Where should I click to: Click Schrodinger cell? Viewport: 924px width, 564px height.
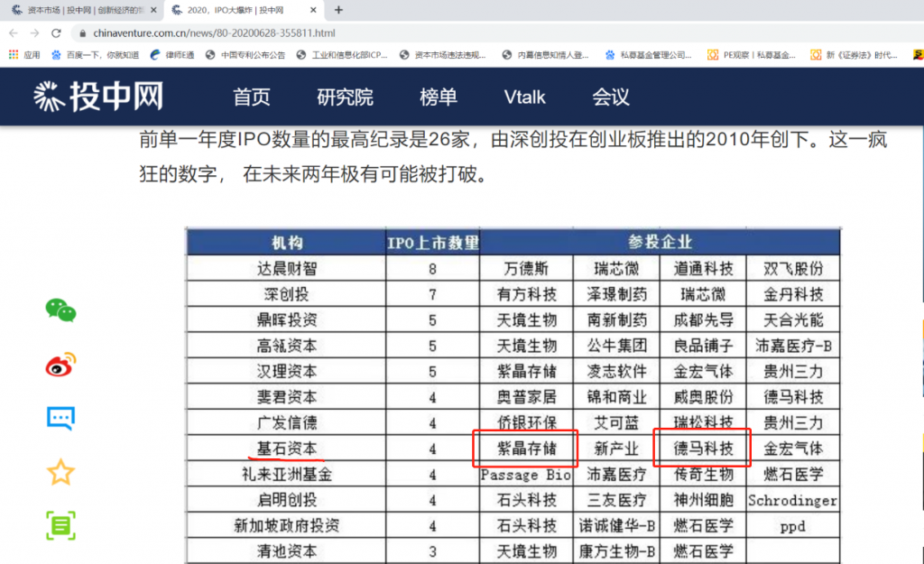click(793, 500)
